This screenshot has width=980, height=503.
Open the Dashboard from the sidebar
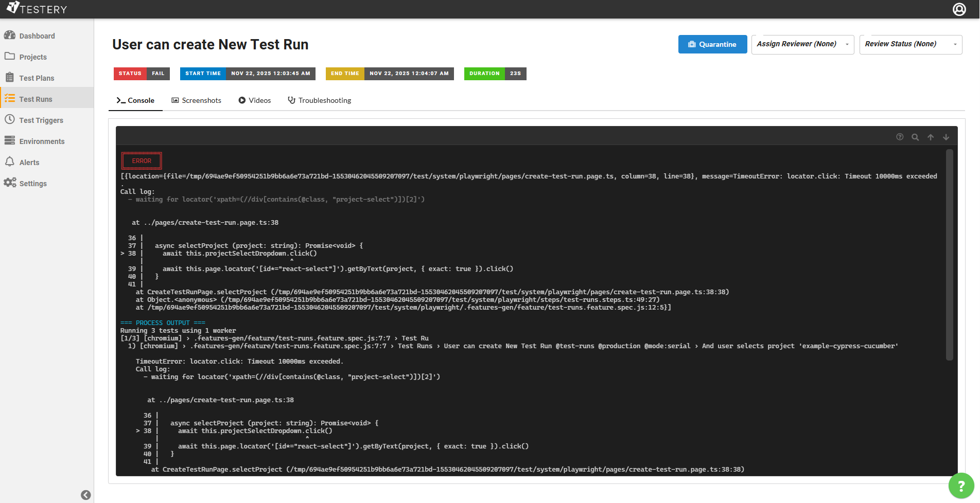click(x=11, y=35)
